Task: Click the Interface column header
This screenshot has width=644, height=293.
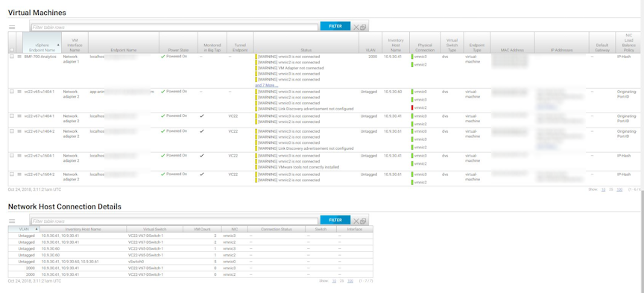Action: tap(355, 230)
